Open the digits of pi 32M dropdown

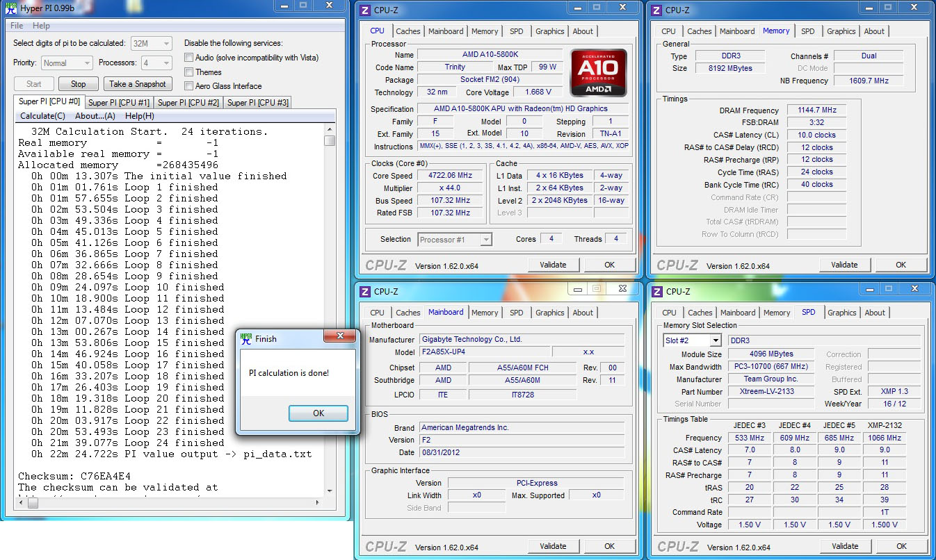151,43
